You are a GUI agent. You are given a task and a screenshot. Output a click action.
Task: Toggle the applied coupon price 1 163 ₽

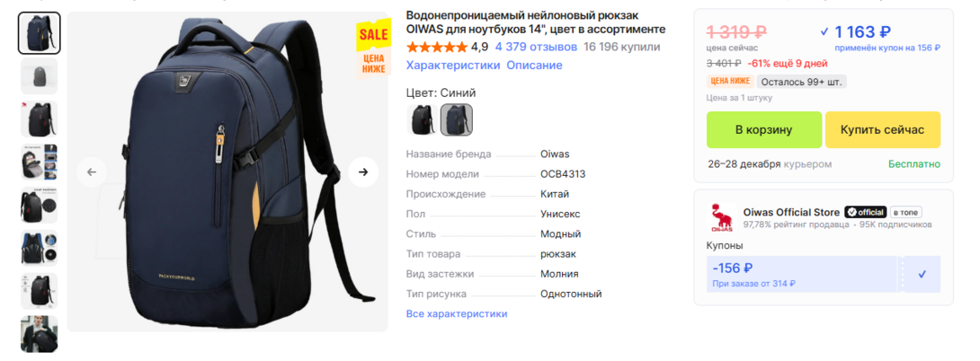(856, 31)
